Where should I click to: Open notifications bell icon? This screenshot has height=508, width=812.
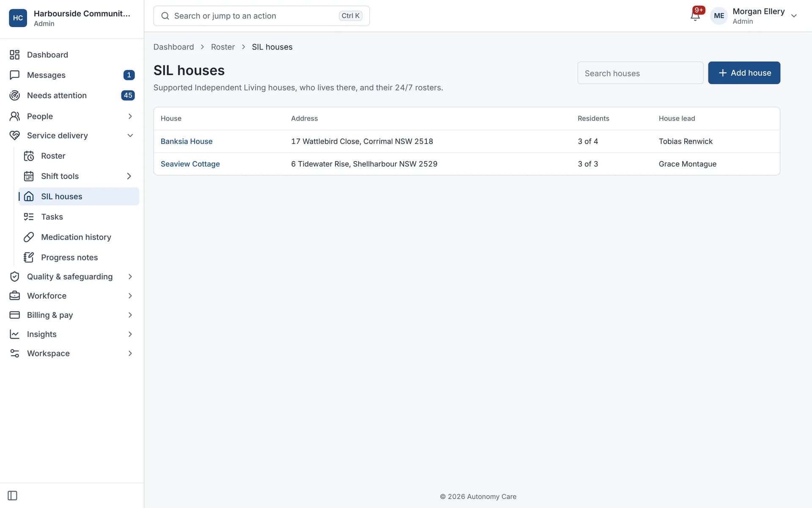pyautogui.click(x=695, y=16)
